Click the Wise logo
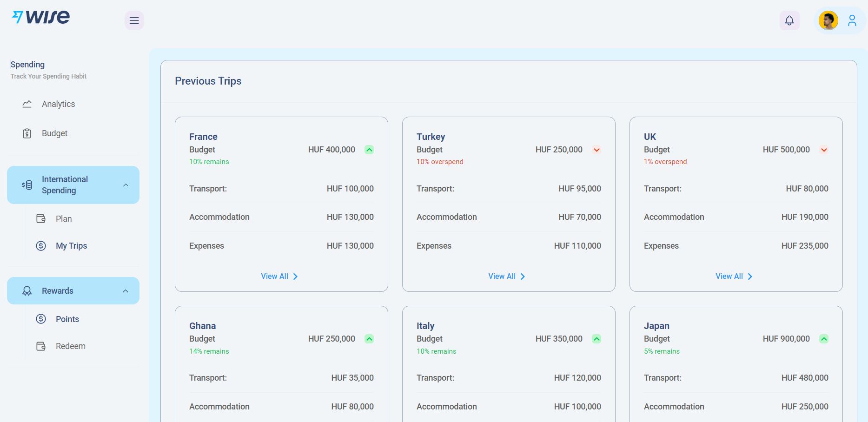 (x=41, y=17)
